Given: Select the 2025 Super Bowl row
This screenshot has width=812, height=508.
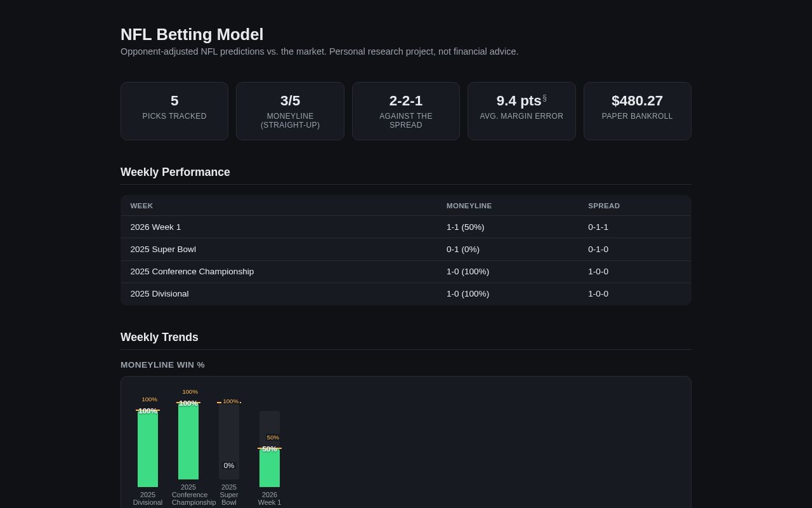Looking at the screenshot, I should (x=406, y=249).
